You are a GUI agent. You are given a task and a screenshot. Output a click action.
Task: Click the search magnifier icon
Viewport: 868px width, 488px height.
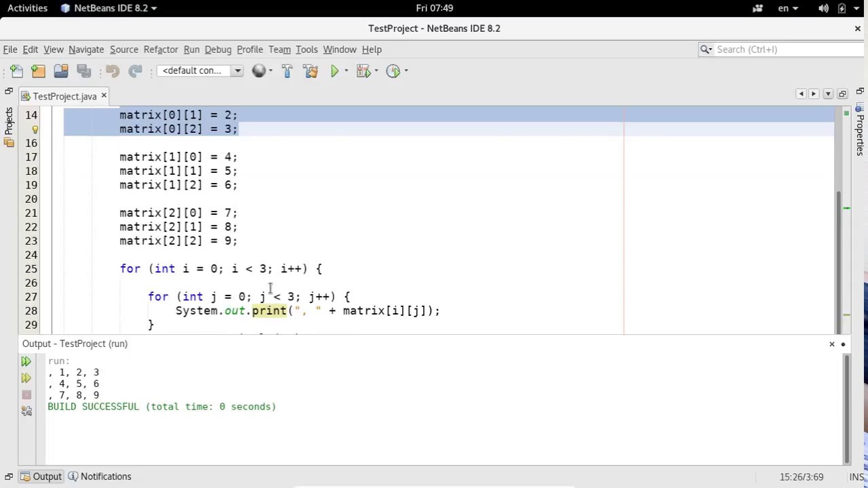705,49
